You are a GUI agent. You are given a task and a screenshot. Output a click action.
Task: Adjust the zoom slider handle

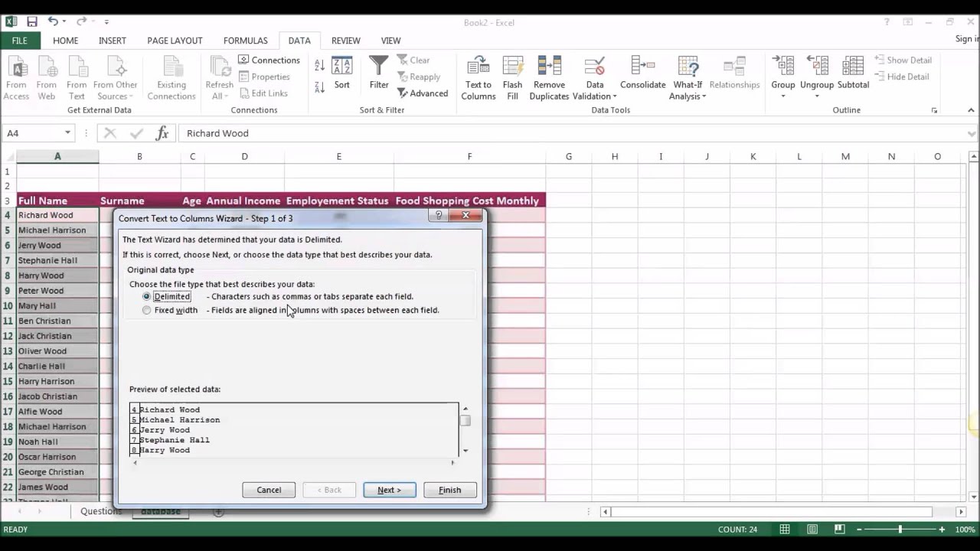pos(900,530)
